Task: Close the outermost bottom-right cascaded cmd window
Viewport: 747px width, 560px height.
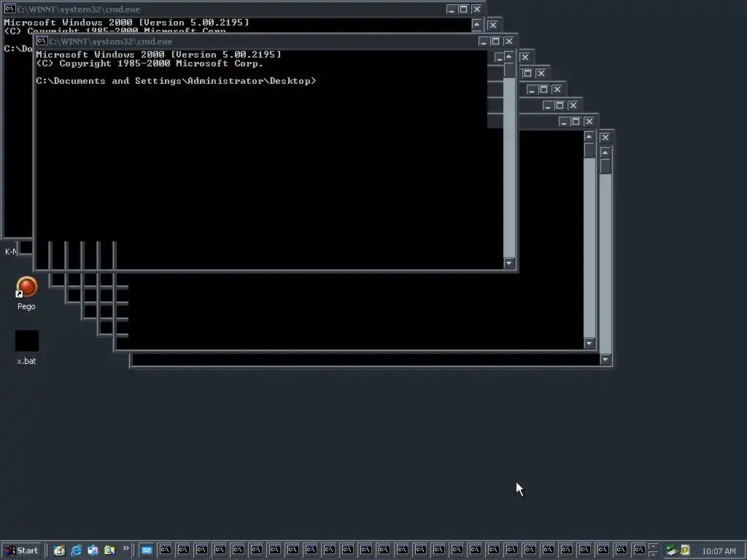Action: click(605, 137)
